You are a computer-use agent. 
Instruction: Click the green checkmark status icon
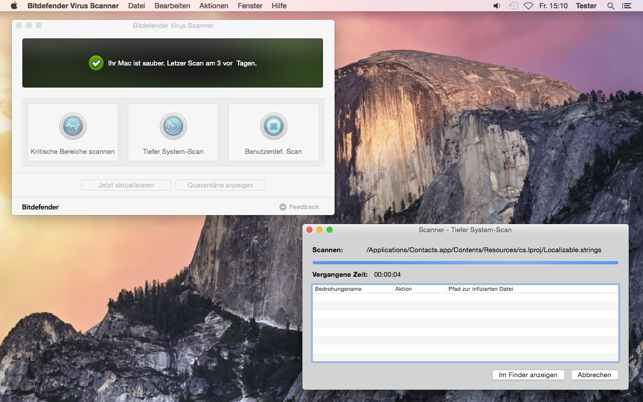tap(96, 63)
